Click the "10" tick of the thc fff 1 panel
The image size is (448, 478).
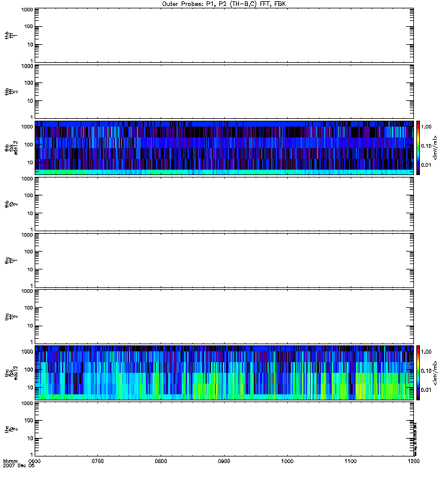pos(30,270)
